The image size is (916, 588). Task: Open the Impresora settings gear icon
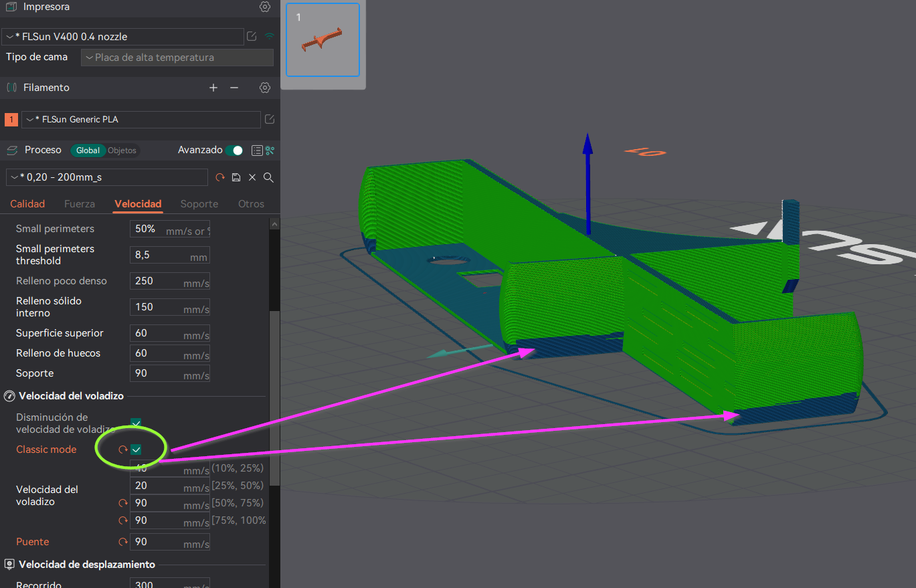[x=264, y=7]
